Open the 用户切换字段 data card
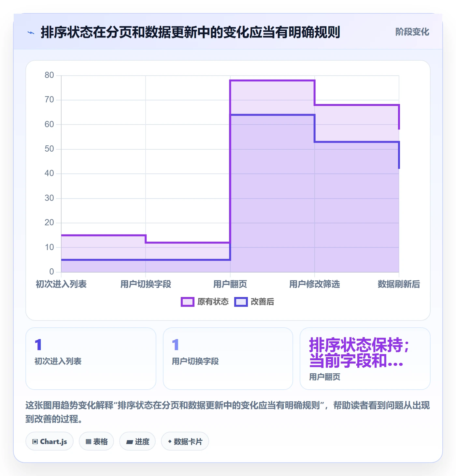The image size is (456, 476). [x=228, y=359]
